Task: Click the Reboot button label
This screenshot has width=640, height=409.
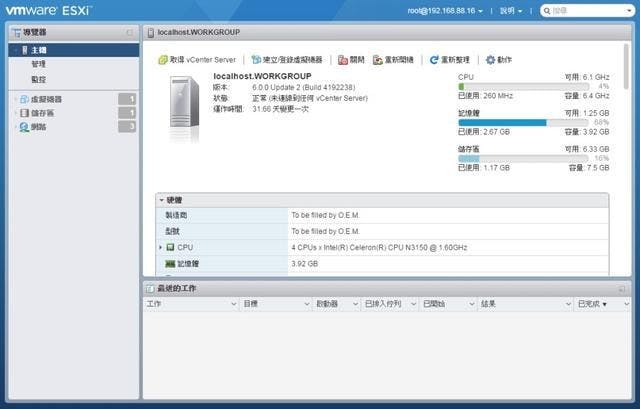Action: tap(399, 60)
